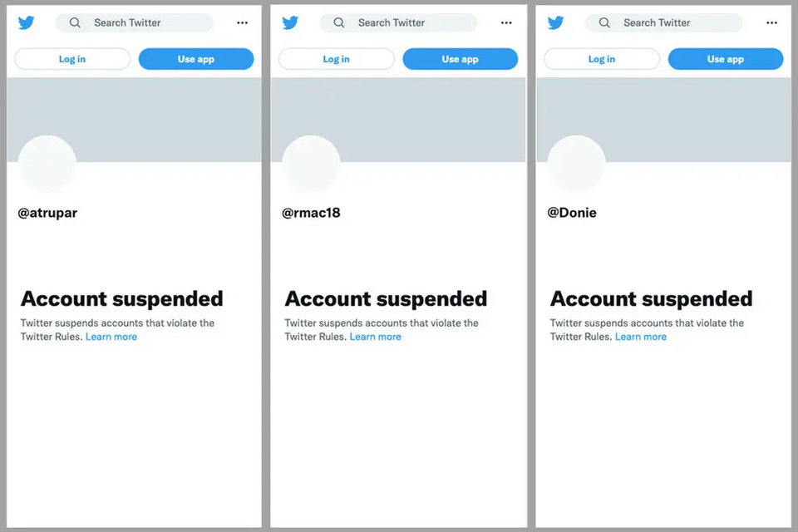Click blank profile avatar of @Donie
This screenshot has width=798, height=532.
pos(576,164)
